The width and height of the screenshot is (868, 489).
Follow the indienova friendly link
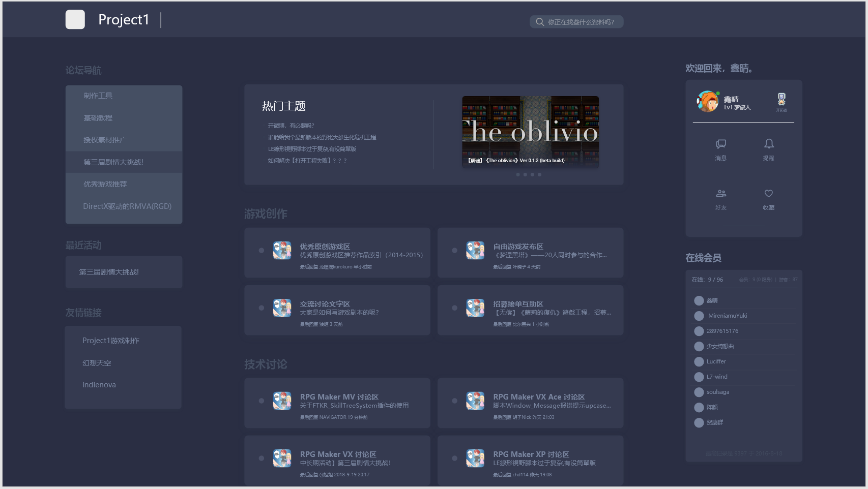99,385
